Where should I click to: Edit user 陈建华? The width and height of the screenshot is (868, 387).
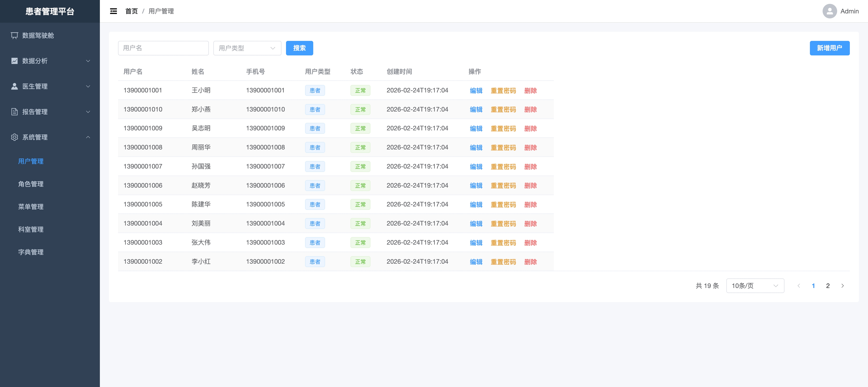click(x=476, y=205)
